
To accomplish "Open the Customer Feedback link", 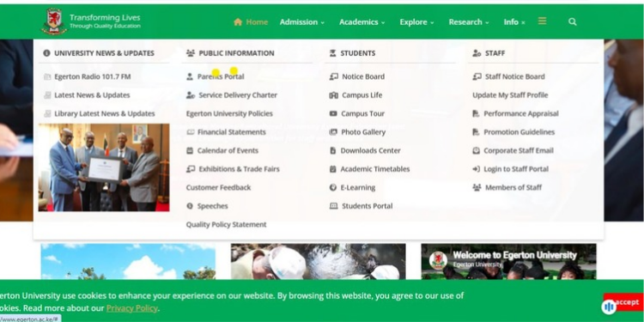I will coord(218,188).
